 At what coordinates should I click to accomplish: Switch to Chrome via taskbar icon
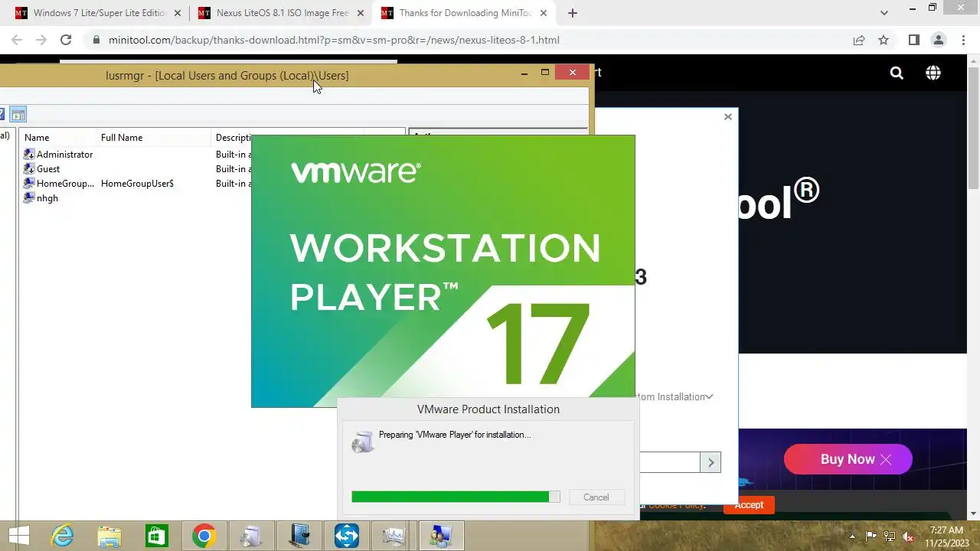(204, 536)
